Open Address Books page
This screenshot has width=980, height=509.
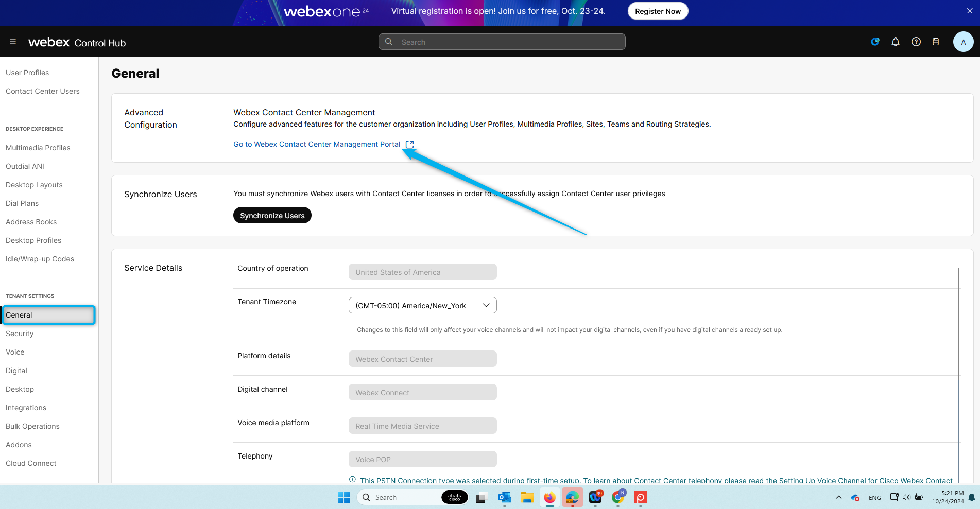click(31, 222)
